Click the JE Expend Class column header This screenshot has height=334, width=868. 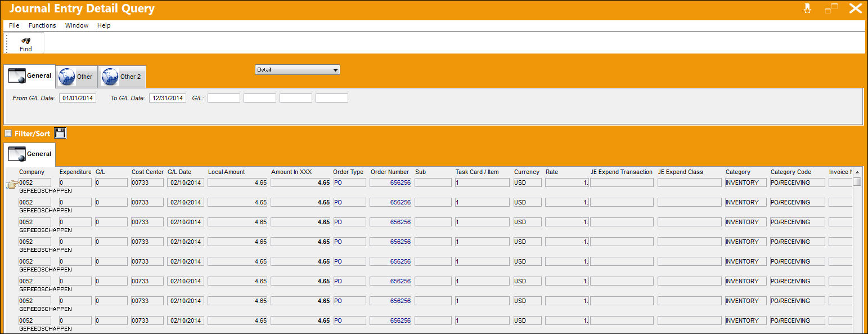point(681,172)
